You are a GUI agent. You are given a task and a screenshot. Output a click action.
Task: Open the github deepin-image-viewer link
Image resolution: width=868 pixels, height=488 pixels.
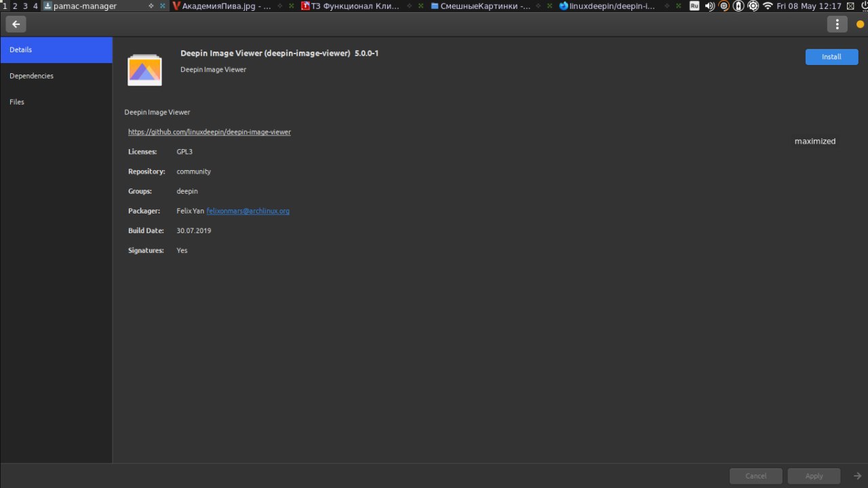[210, 132]
